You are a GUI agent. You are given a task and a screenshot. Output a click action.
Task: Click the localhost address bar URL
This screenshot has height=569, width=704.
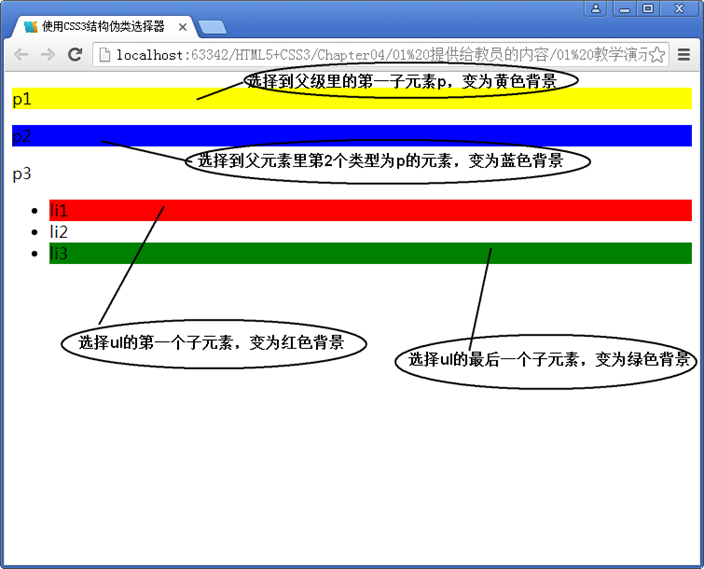pos(382,55)
